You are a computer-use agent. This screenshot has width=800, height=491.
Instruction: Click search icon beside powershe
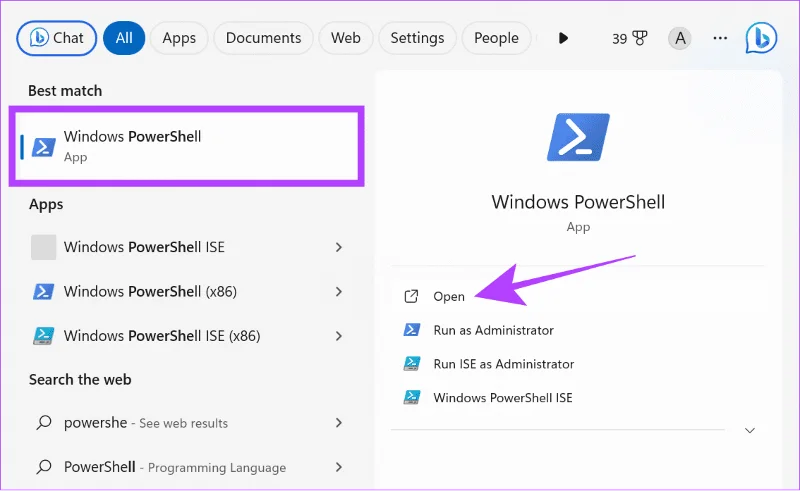(44, 423)
